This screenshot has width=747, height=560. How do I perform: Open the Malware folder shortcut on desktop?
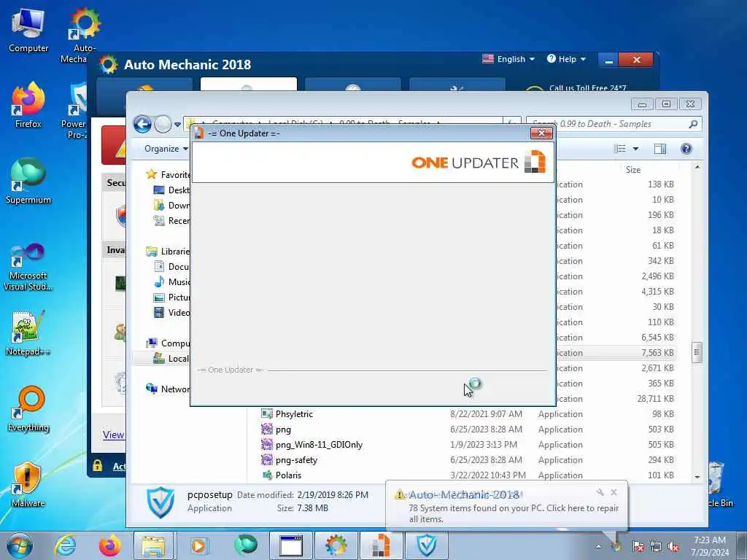point(28,484)
